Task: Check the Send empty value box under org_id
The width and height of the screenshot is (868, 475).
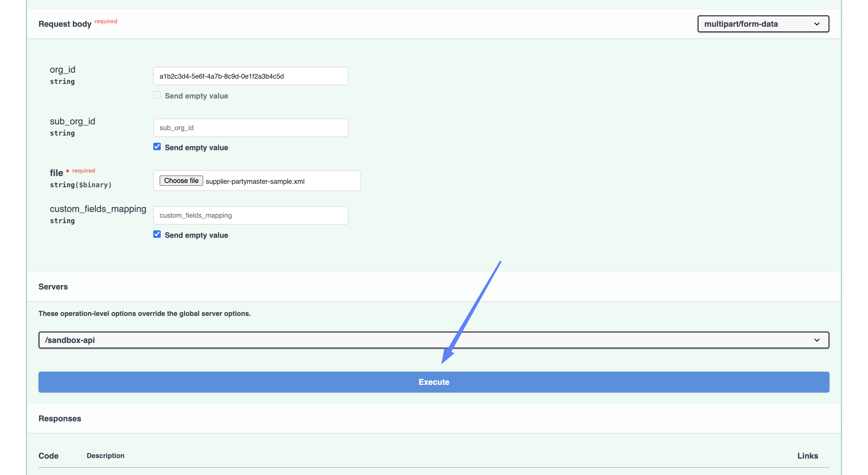Action: 157,95
